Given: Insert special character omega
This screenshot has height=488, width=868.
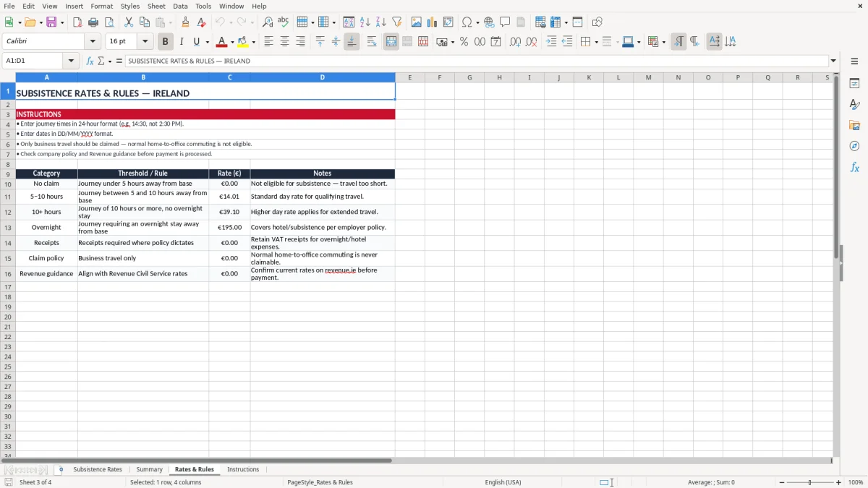Looking at the screenshot, I should tap(467, 22).
